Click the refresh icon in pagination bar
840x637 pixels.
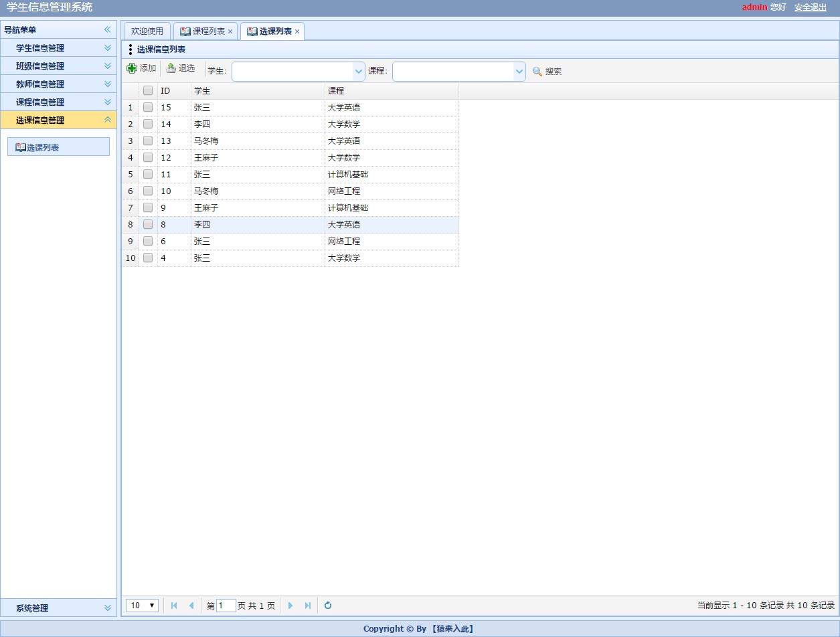pyautogui.click(x=328, y=606)
